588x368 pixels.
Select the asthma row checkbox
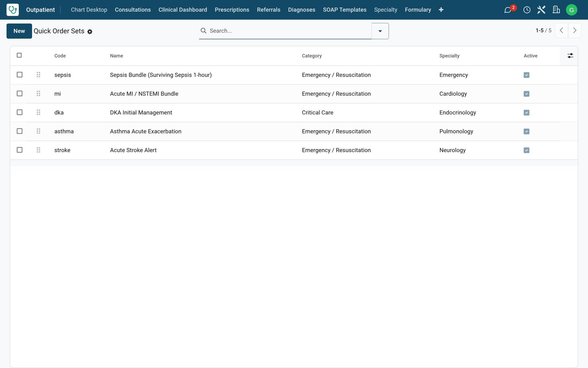19,131
